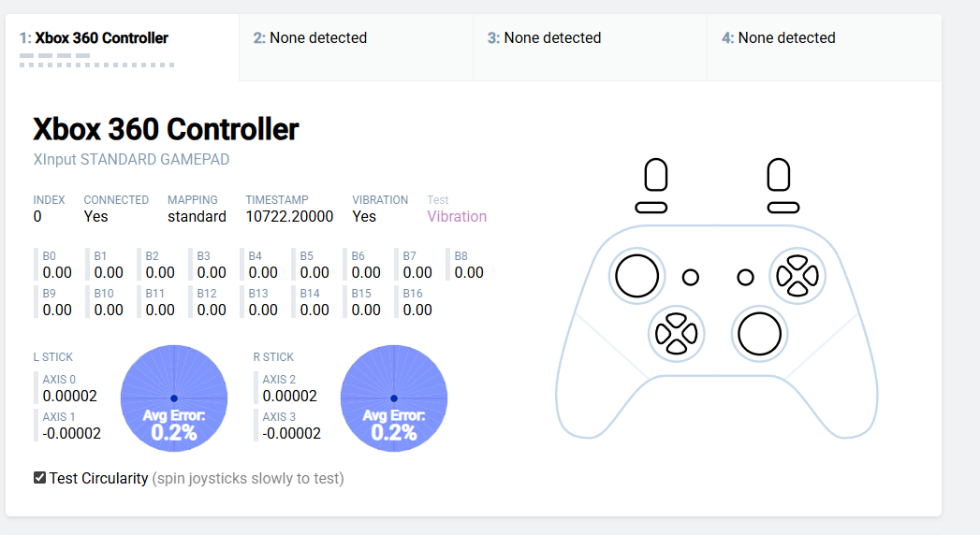Click the B5 button value
This screenshot has width=980, height=535.
click(x=314, y=273)
